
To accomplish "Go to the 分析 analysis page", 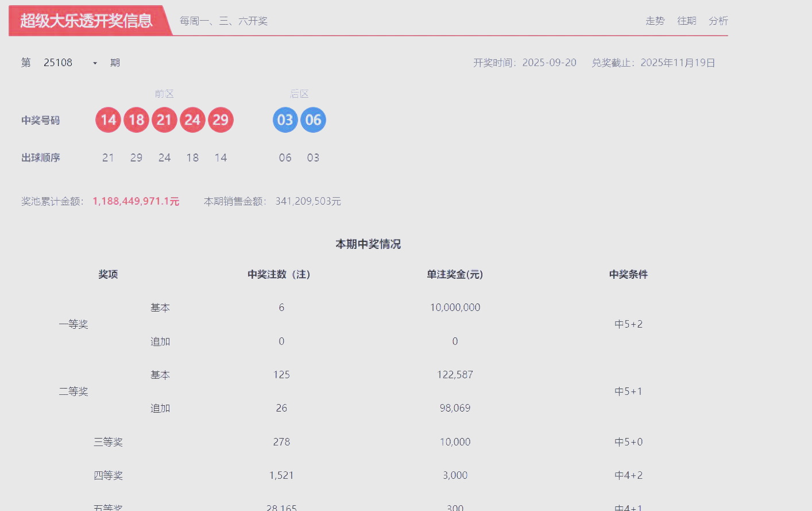I will tap(718, 21).
